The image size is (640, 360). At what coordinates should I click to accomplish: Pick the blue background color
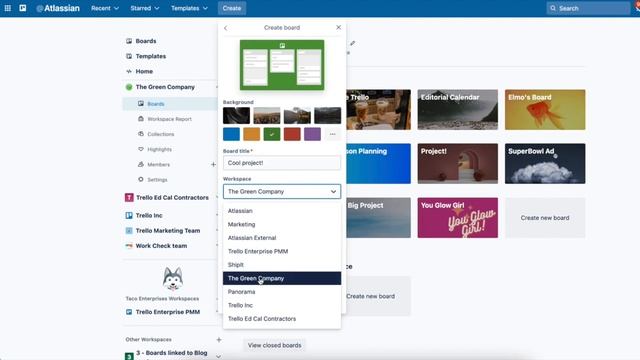pos(231,134)
